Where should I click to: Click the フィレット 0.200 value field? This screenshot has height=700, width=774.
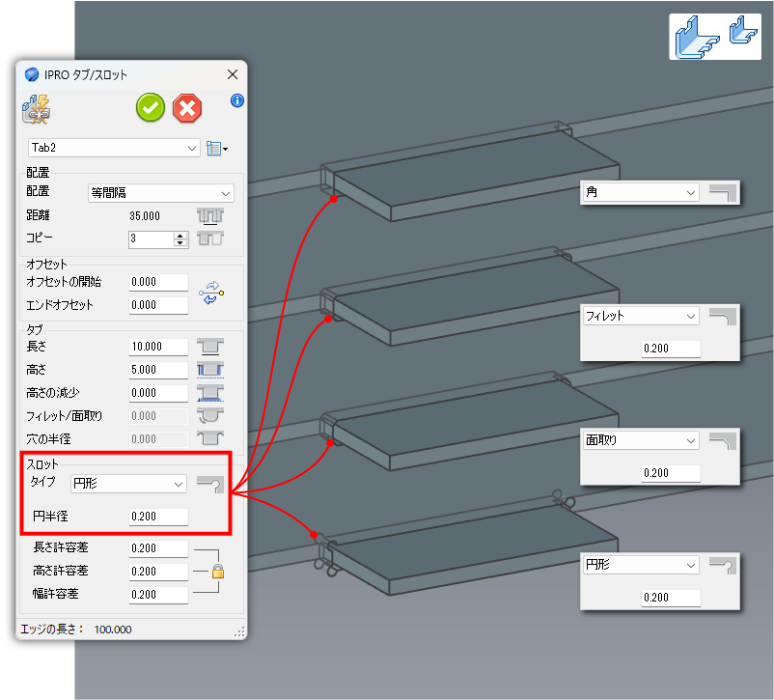672,349
